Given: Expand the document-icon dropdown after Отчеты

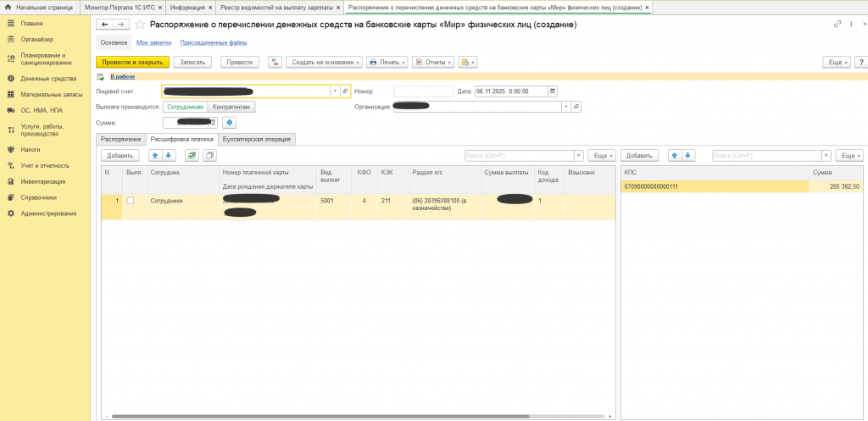Looking at the screenshot, I should point(468,63).
